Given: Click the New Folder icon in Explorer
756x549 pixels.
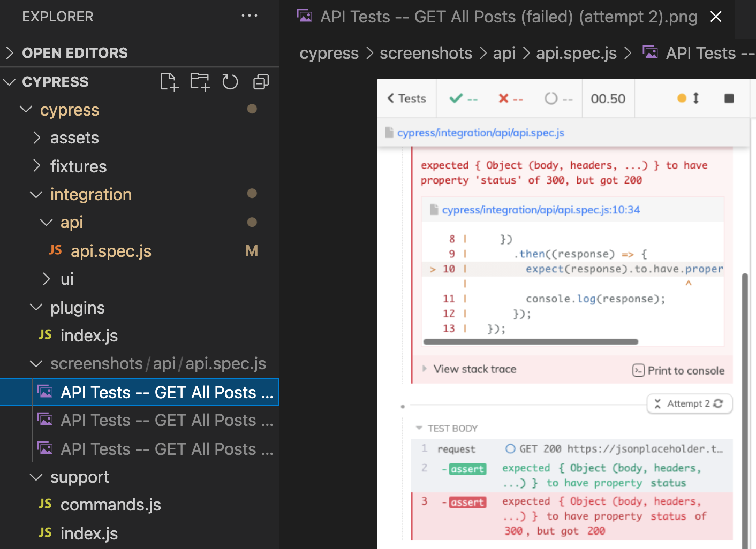Looking at the screenshot, I should pyautogui.click(x=200, y=82).
